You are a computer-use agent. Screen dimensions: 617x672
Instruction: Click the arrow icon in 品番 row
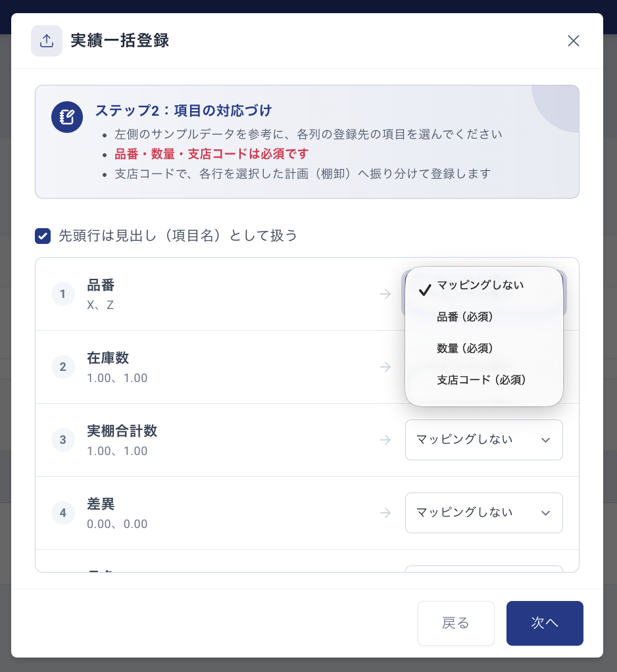click(x=385, y=294)
